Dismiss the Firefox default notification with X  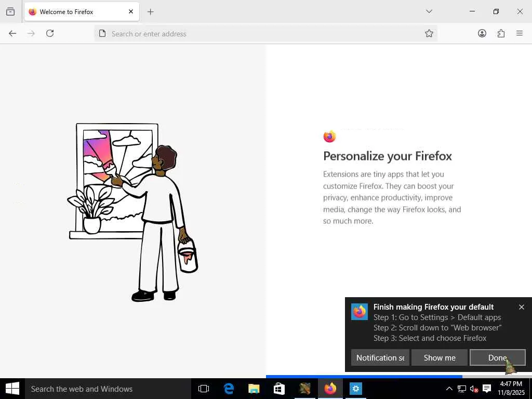pyautogui.click(x=522, y=307)
